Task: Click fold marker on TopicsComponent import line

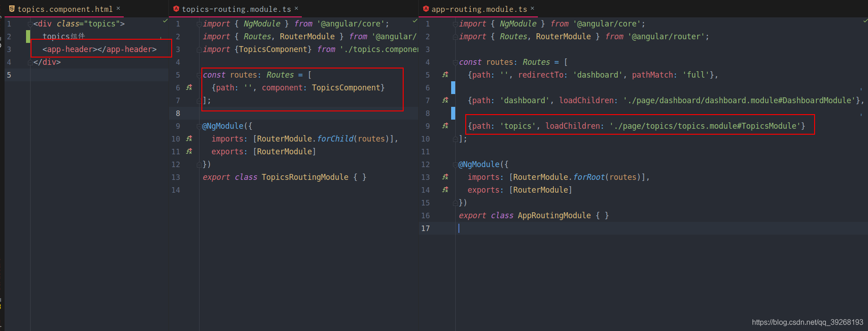Action: 199,49
